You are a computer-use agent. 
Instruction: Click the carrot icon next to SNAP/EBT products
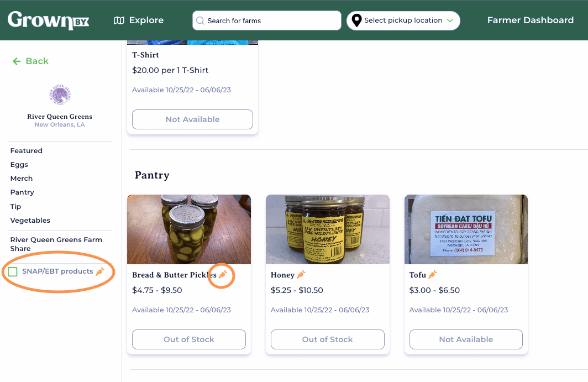click(99, 271)
